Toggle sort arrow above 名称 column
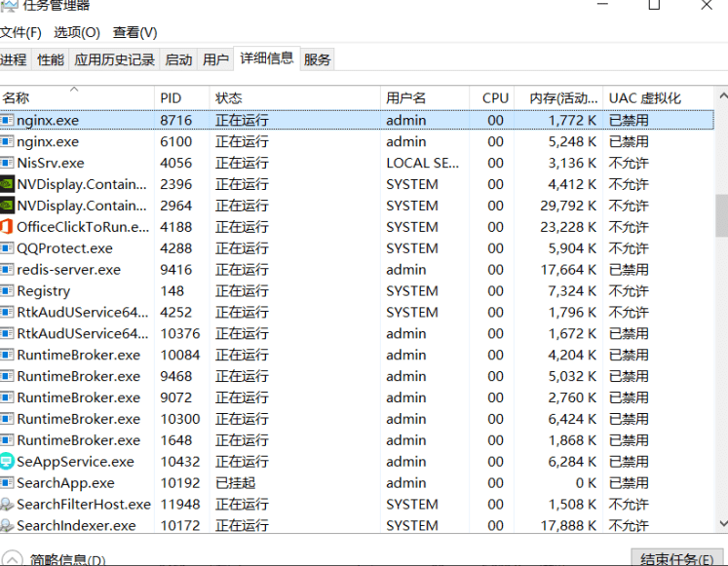This screenshot has height=566, width=728. pyautogui.click(x=74, y=89)
